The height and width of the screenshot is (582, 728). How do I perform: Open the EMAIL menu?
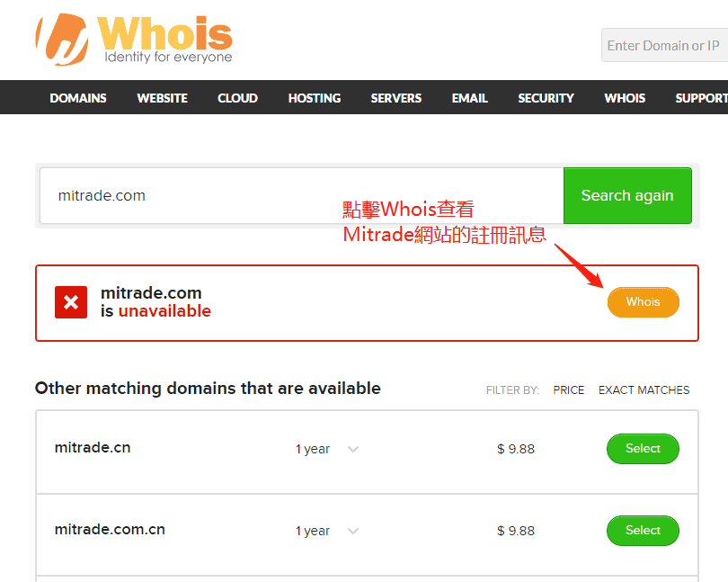(x=469, y=98)
